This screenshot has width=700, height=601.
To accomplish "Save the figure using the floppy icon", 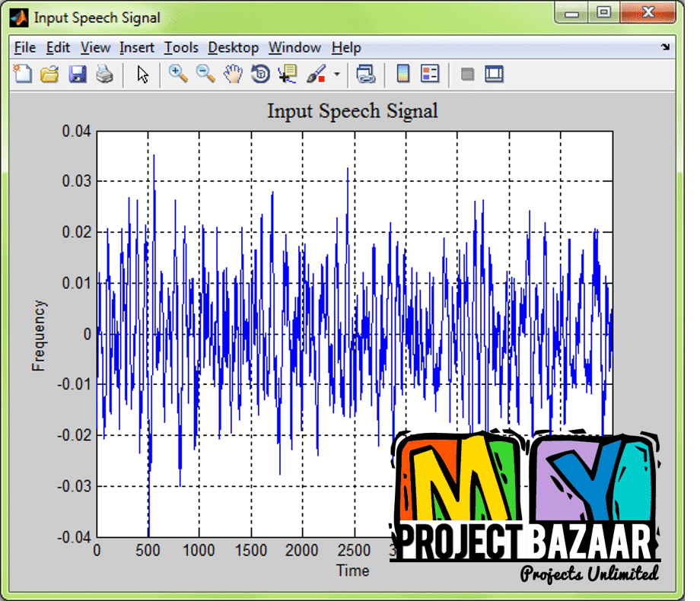I will pos(77,74).
